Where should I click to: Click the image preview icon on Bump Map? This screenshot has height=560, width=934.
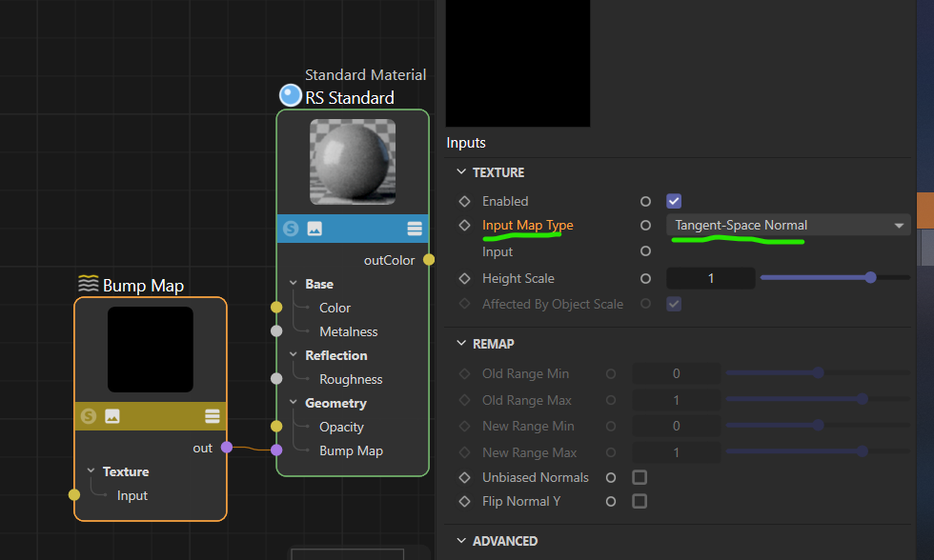pyautogui.click(x=112, y=416)
